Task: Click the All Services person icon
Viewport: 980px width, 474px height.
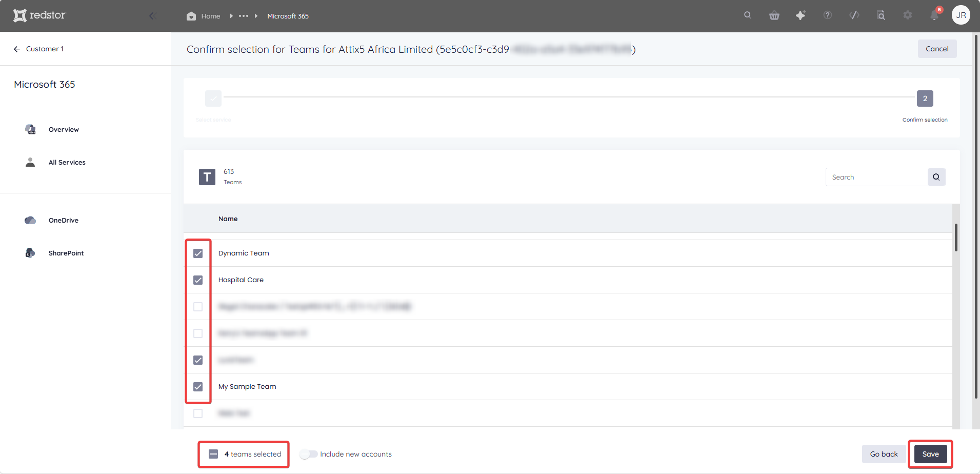Action: (30, 162)
